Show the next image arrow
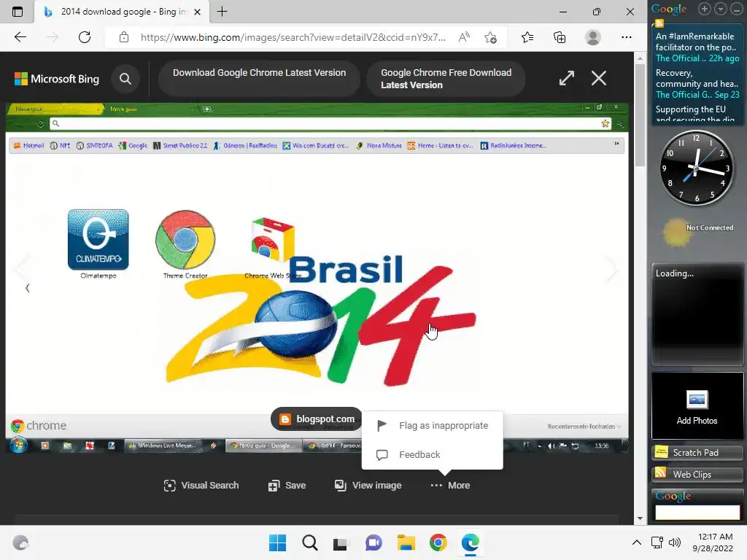Image resolution: width=747 pixels, height=560 pixels. coord(611,268)
